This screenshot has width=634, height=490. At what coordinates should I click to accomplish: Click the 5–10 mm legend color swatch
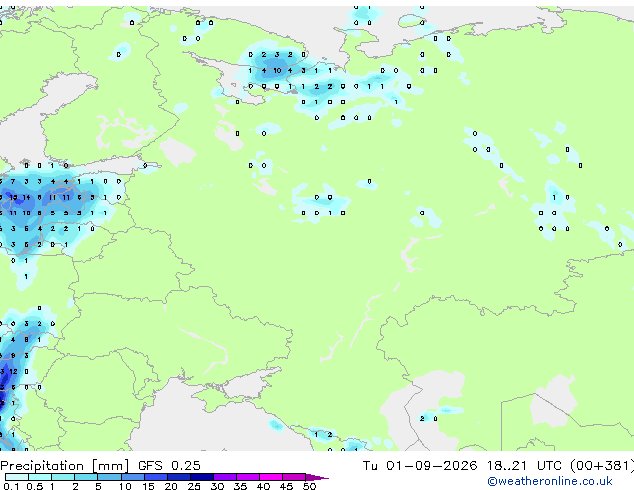[109, 477]
